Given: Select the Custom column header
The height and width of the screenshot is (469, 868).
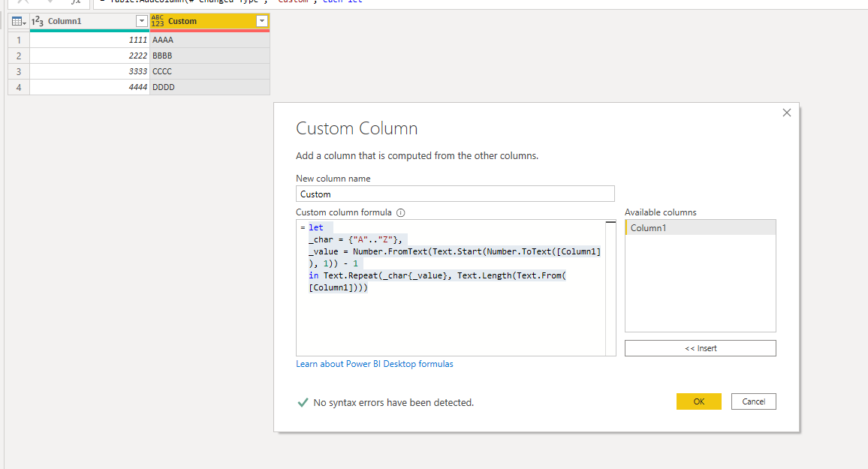Looking at the screenshot, I should (x=209, y=21).
